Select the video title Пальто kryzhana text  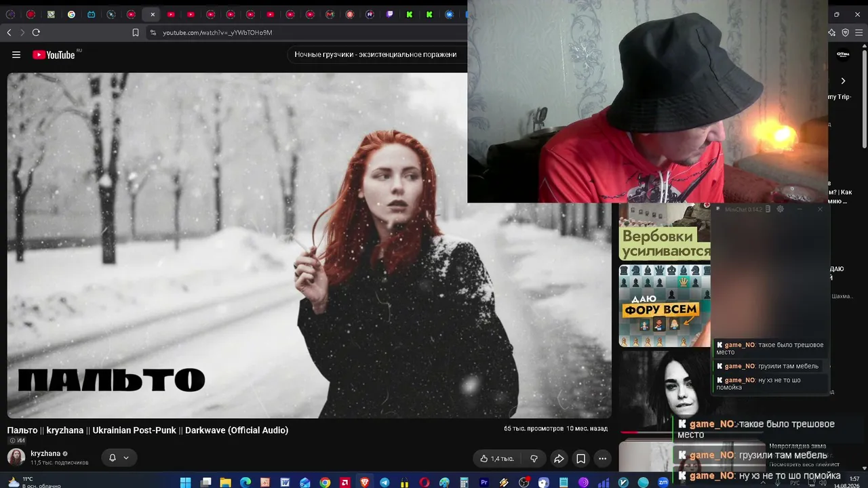click(x=148, y=430)
